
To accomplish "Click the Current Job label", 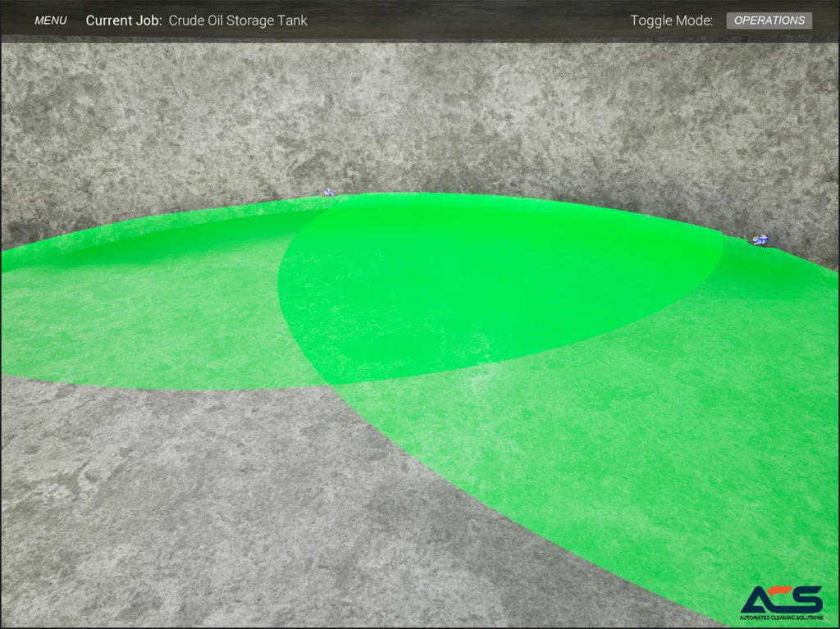I will tap(124, 21).
